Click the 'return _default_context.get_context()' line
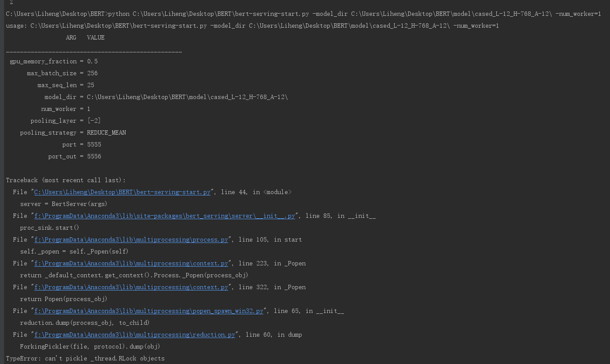The width and height of the screenshot is (610, 364). click(134, 276)
